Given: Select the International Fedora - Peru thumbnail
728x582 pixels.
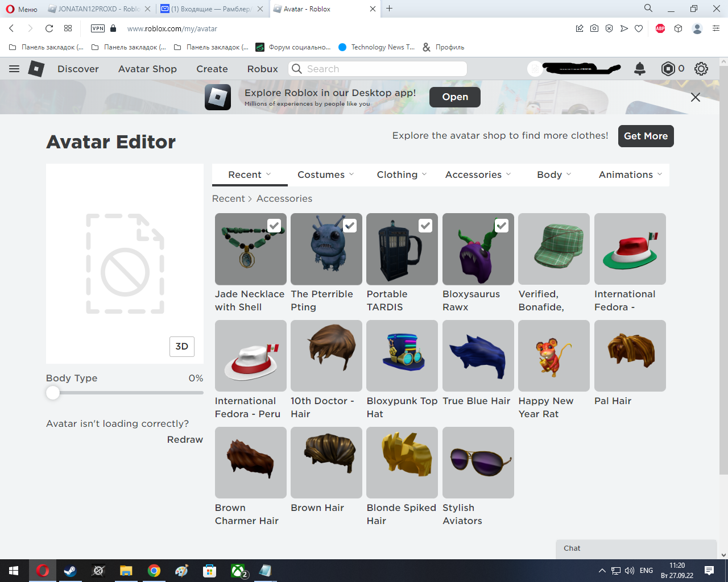Looking at the screenshot, I should pos(251,356).
